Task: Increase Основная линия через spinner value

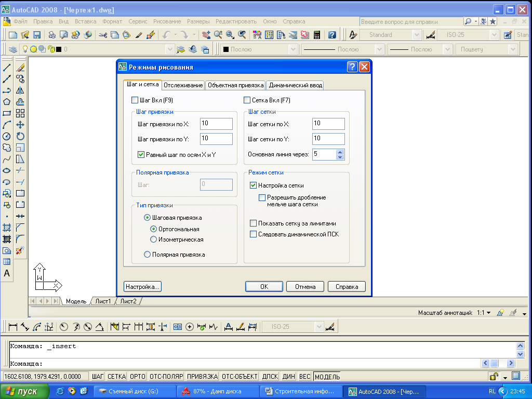Action: point(340,152)
